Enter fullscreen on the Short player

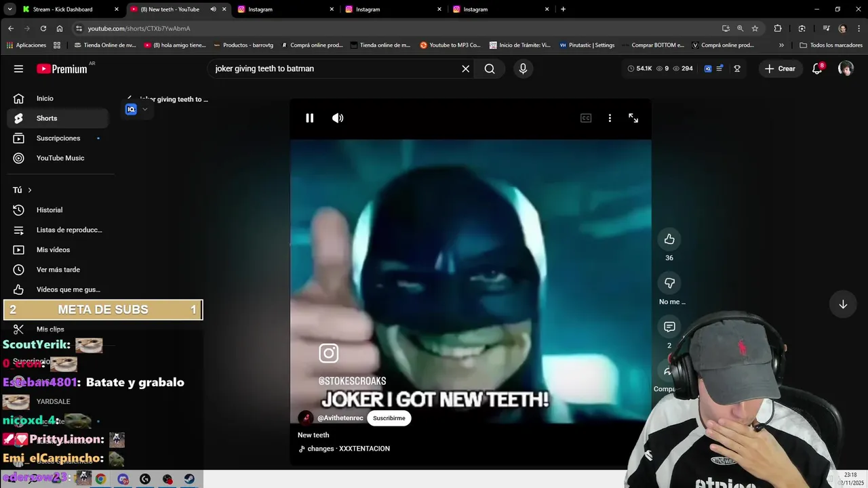pyautogui.click(x=633, y=118)
